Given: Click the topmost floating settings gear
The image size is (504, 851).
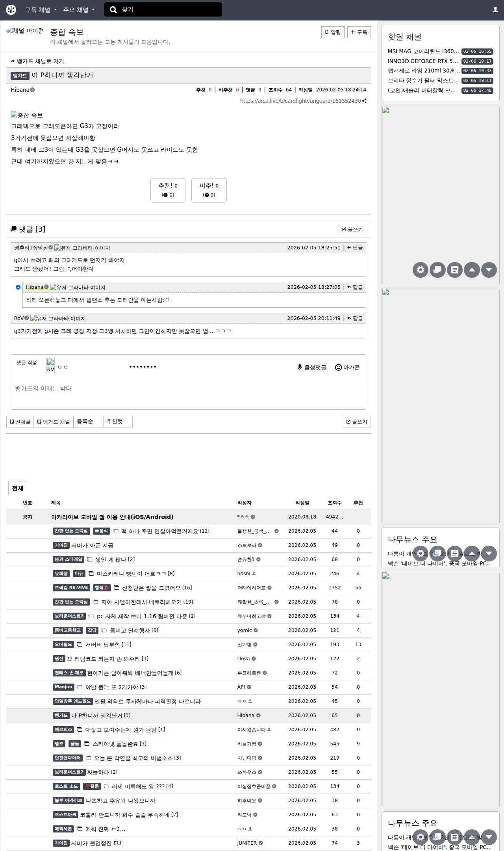Looking at the screenshot, I should [x=421, y=270].
